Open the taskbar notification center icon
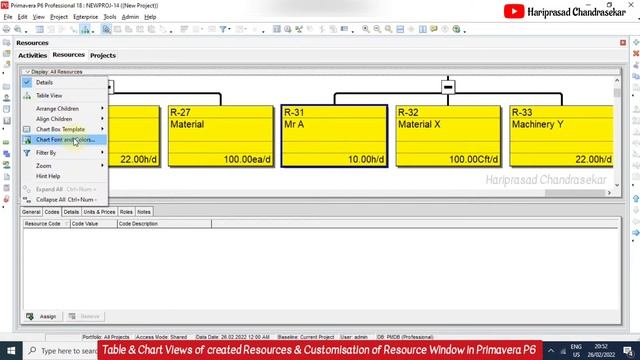Screen dimensions: 640x360 (x=628, y=351)
